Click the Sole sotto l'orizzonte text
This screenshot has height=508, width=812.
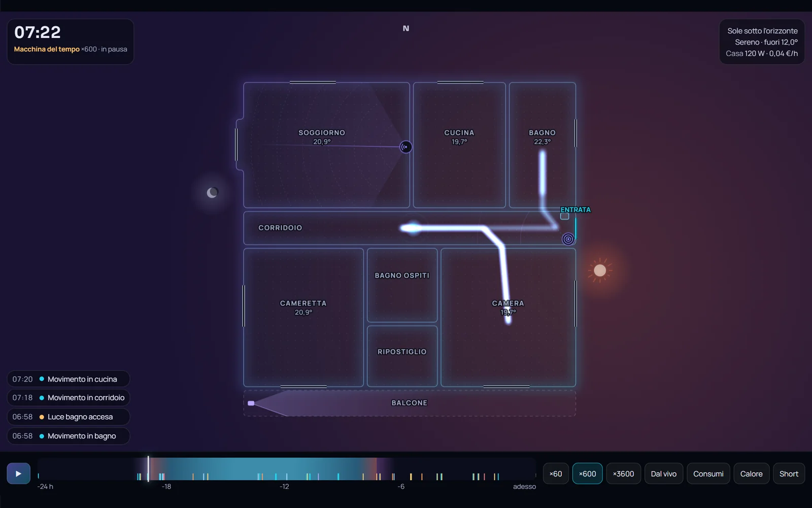762,31
